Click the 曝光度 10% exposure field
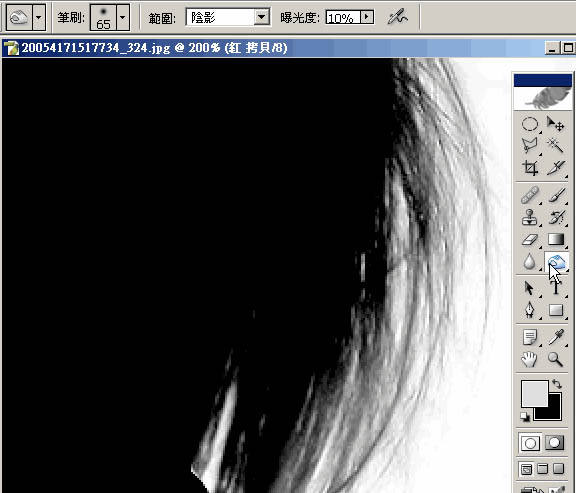This screenshot has height=493, width=576. [x=343, y=17]
